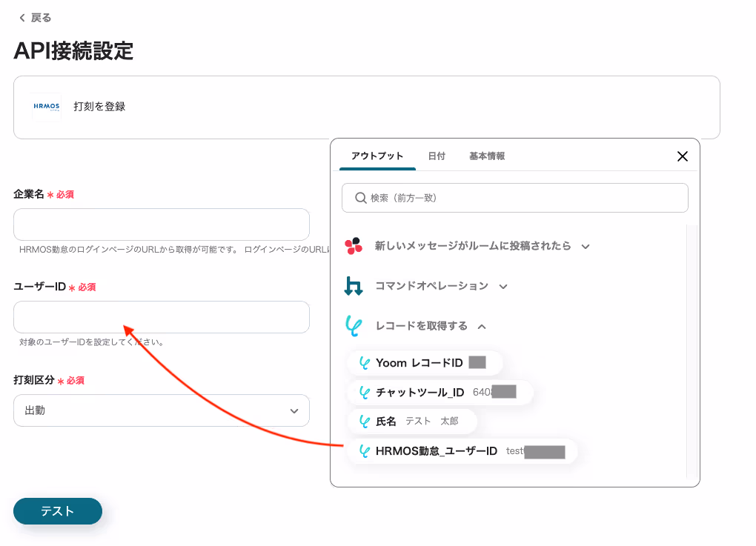Expand the コマンドオペレーション chevron
The image size is (756, 546).
click(x=503, y=287)
